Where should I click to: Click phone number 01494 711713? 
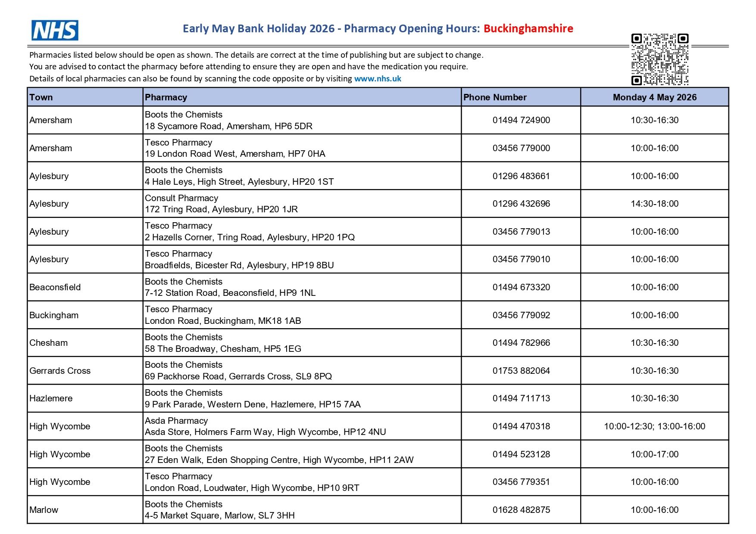pos(521,398)
